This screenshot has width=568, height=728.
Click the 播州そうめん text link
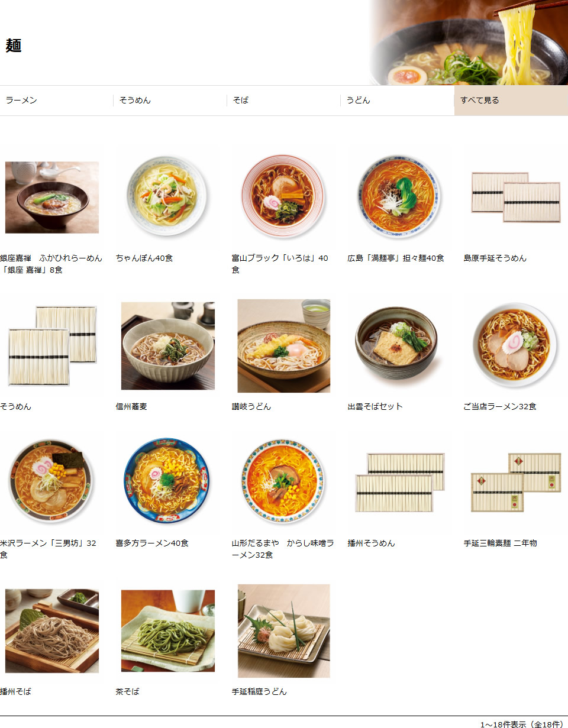click(x=371, y=543)
